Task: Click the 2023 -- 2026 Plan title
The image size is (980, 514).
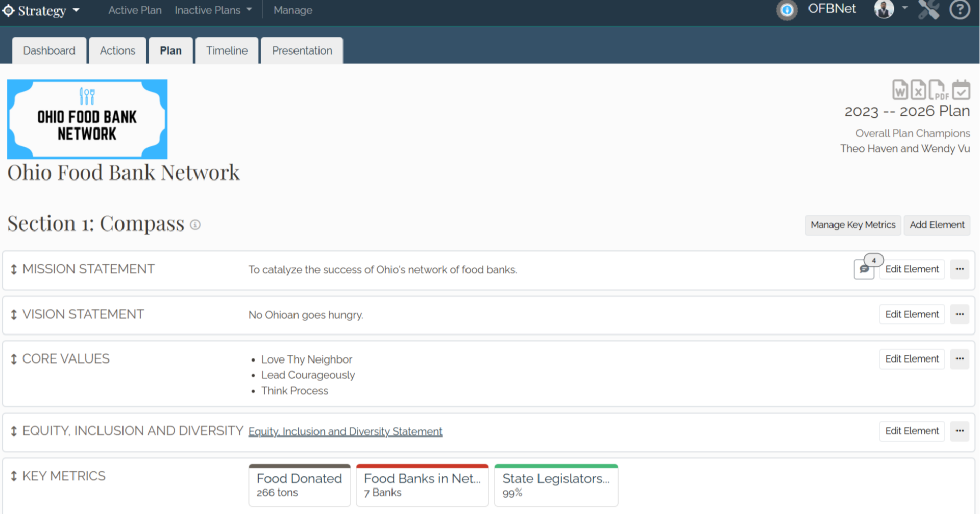Action: click(907, 111)
